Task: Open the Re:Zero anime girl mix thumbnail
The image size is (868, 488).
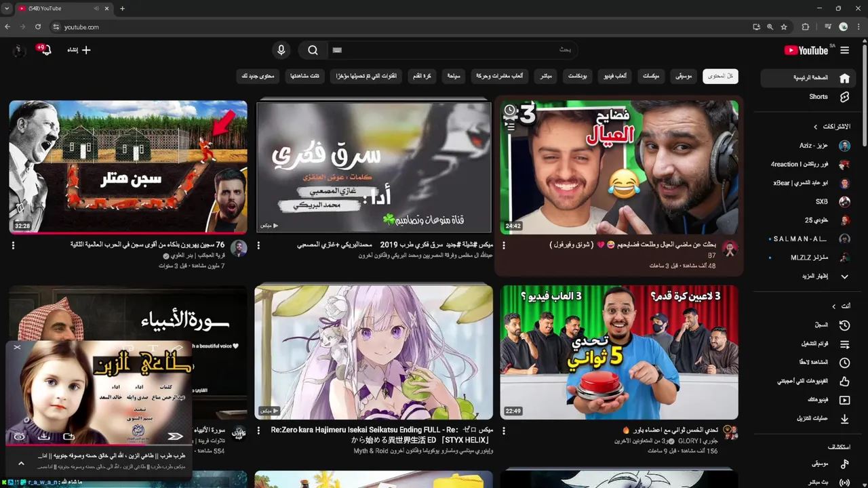Action: click(374, 352)
